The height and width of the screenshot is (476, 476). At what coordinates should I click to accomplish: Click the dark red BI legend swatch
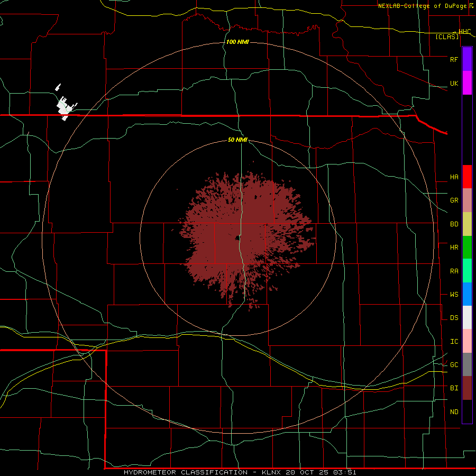[x=467, y=388]
